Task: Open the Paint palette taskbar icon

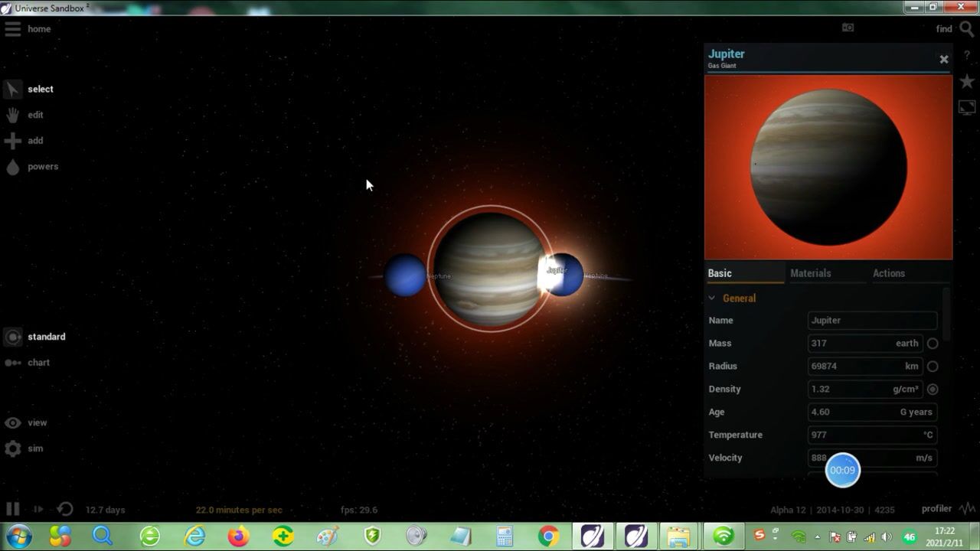Action: 328,536
